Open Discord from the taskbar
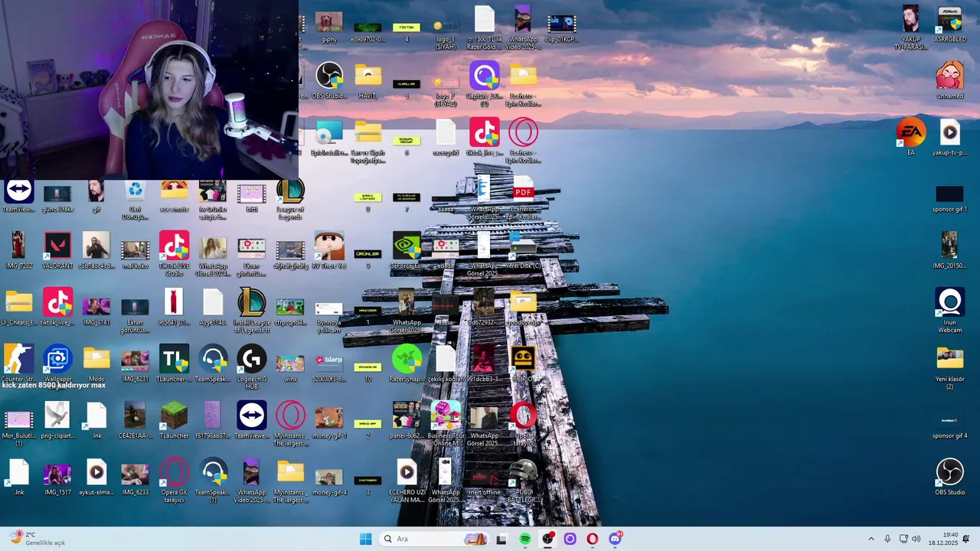Image resolution: width=980 pixels, height=551 pixels. click(x=615, y=539)
